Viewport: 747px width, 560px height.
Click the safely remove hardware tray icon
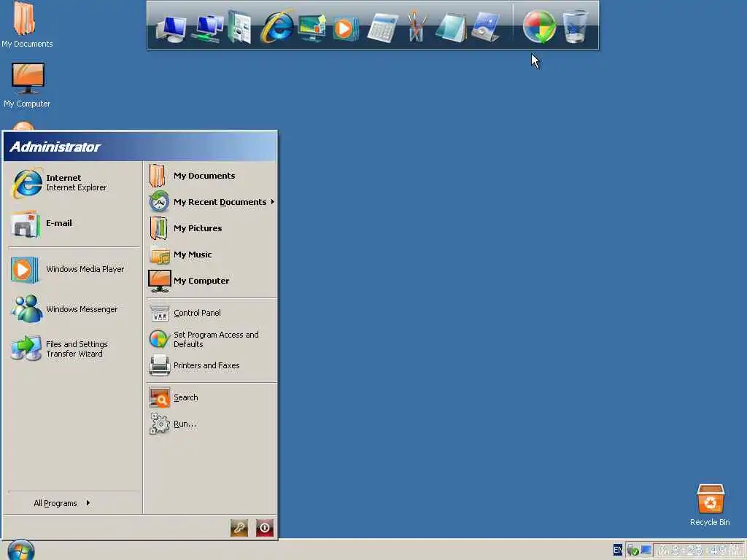(632, 551)
